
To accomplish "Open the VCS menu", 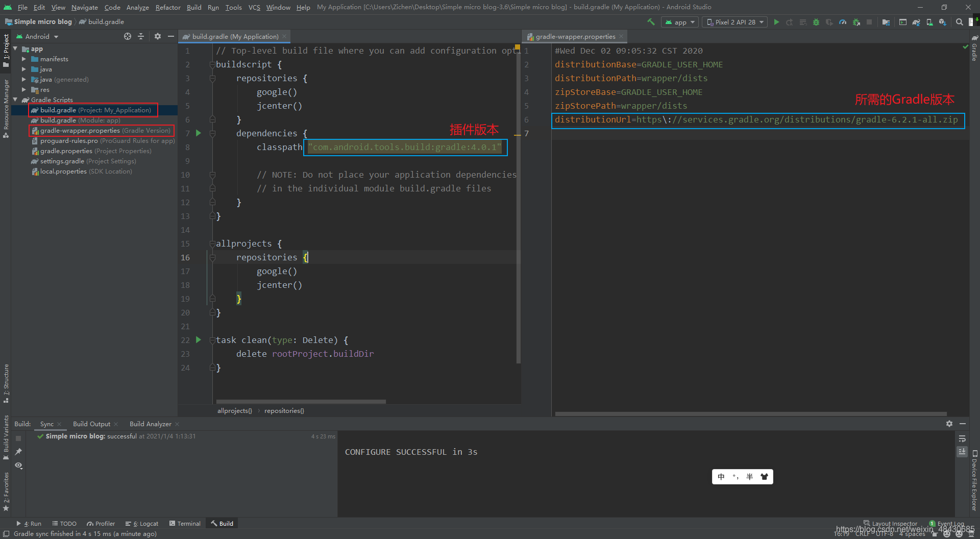I will (x=254, y=7).
